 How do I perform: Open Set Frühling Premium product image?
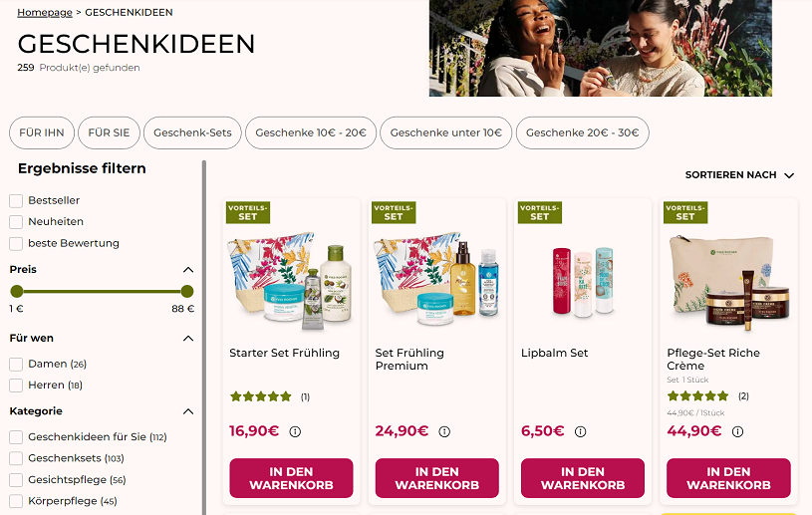point(437,277)
